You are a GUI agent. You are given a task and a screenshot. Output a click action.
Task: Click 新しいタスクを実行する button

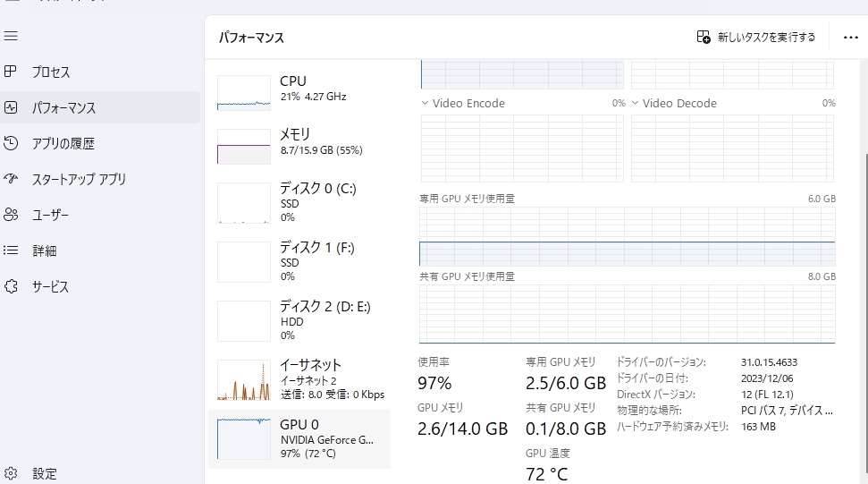pyautogui.click(x=756, y=38)
